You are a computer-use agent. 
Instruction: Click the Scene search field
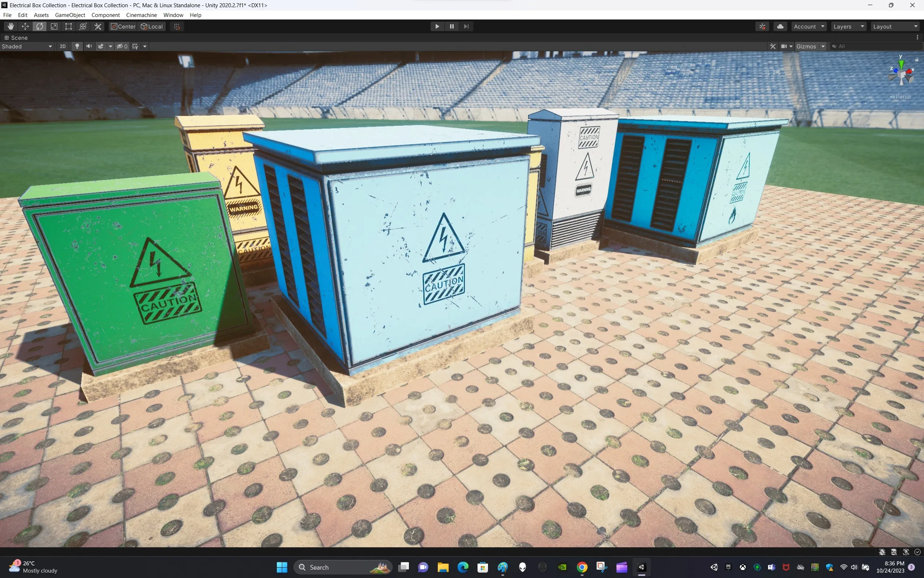click(x=876, y=46)
